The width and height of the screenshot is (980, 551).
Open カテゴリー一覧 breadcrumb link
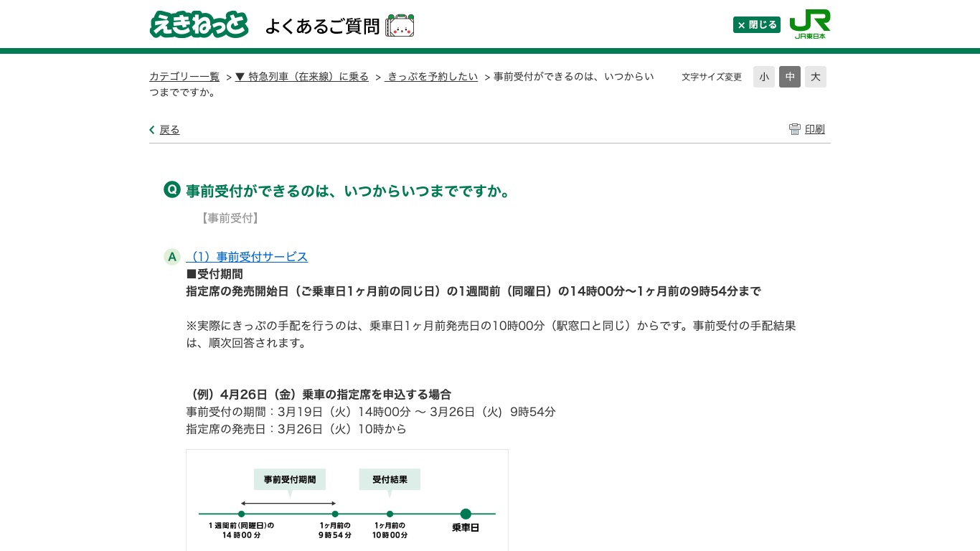(x=184, y=77)
